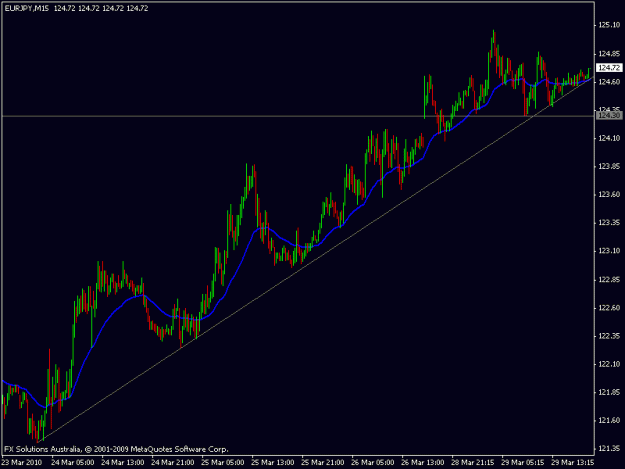The width and height of the screenshot is (625, 469).
Task: Click the 122.10 price scale label
Action: (x=609, y=364)
